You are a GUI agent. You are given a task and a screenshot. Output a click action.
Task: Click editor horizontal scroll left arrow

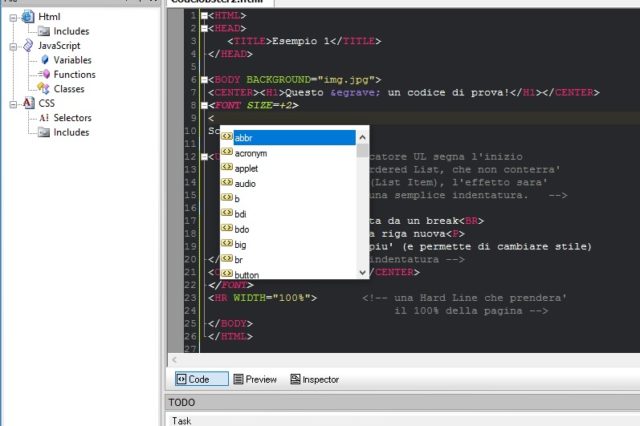click(x=174, y=359)
